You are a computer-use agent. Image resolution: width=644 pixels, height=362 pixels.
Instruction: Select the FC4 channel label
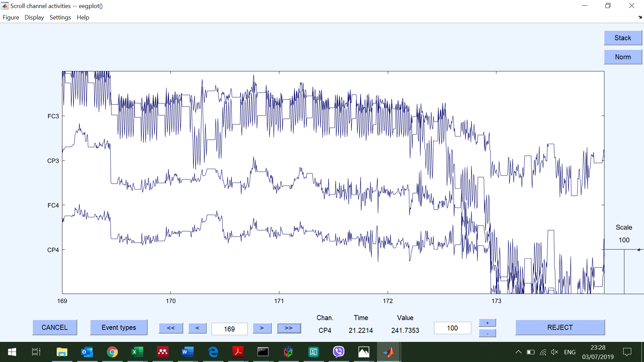53,205
